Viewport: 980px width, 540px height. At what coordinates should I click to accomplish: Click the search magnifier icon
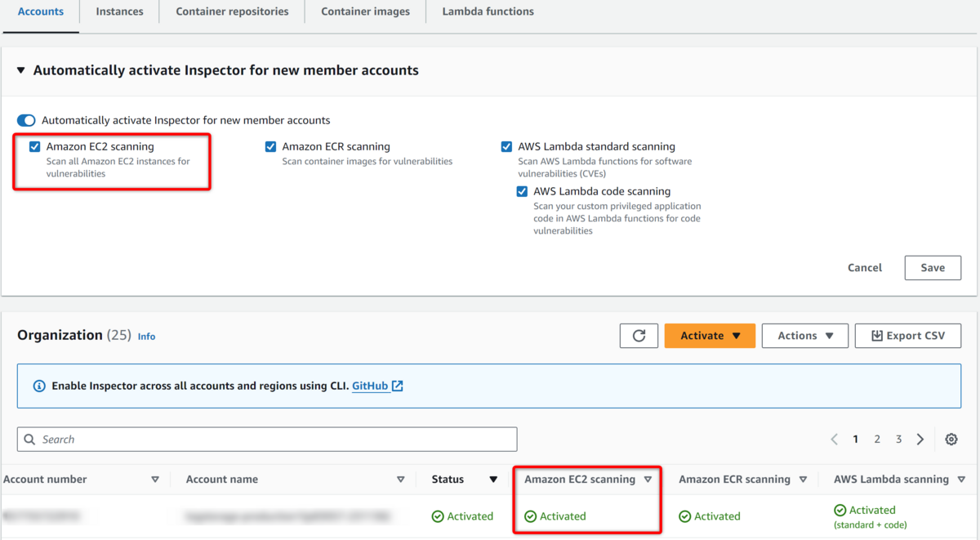[x=30, y=440]
